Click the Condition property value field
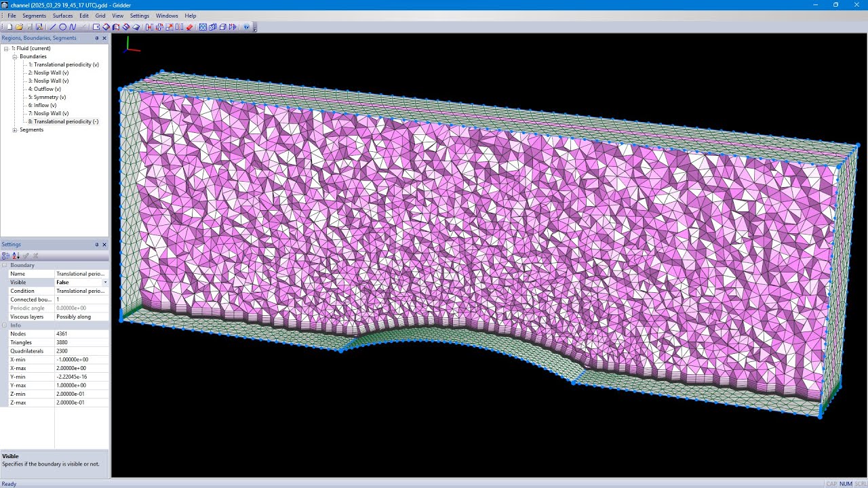Image resolution: width=868 pixels, height=488 pixels. (x=81, y=291)
